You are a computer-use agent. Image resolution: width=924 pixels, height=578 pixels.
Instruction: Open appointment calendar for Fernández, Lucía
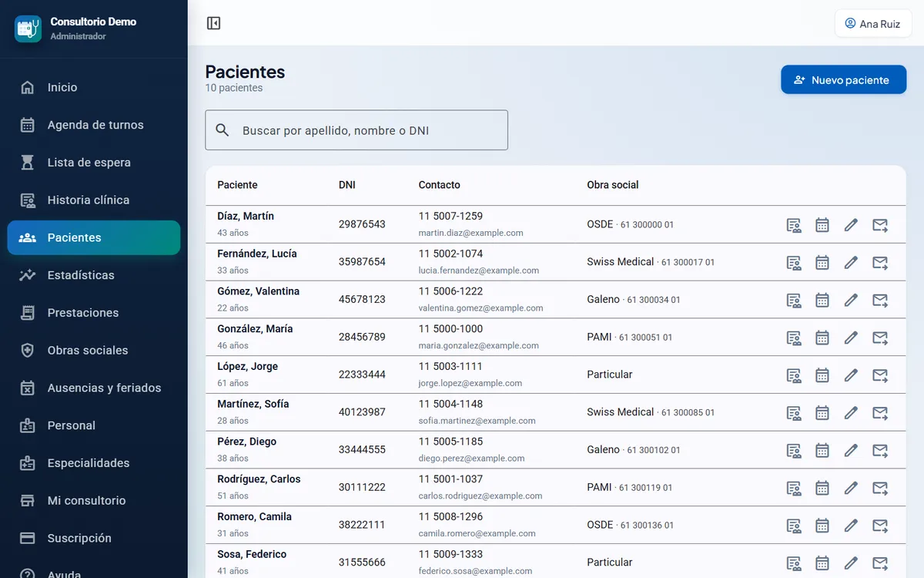click(822, 263)
